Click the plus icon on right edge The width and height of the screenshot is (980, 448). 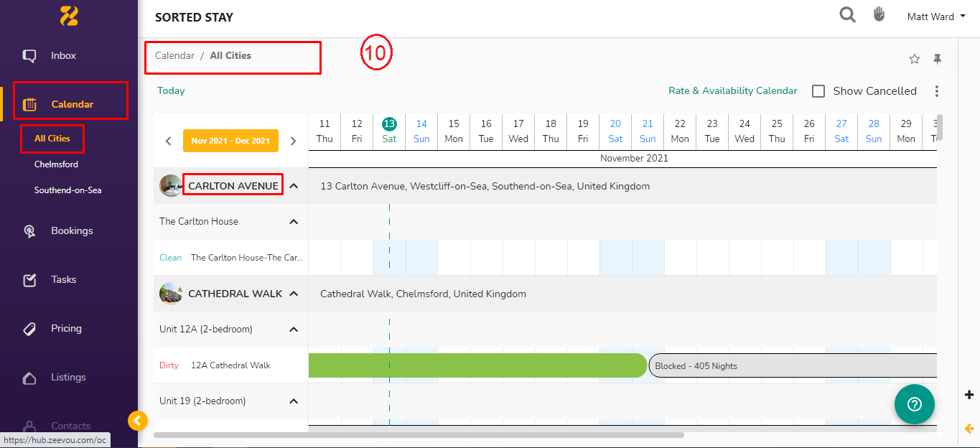969,394
